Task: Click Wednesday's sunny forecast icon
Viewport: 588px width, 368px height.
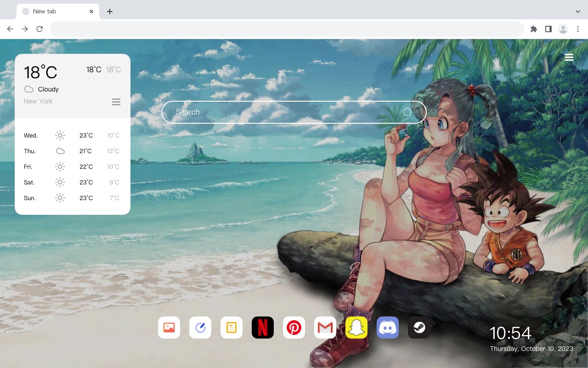Action: click(x=60, y=135)
